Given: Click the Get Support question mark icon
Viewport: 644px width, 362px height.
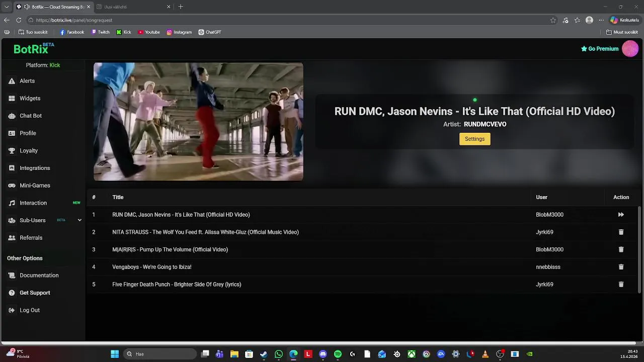Looking at the screenshot, I should pos(12,293).
